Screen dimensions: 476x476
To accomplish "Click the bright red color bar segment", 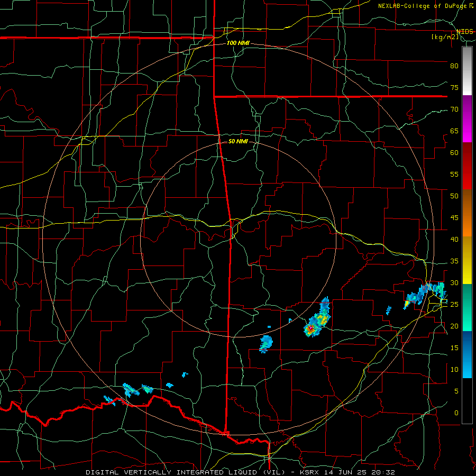I will point(467,179).
